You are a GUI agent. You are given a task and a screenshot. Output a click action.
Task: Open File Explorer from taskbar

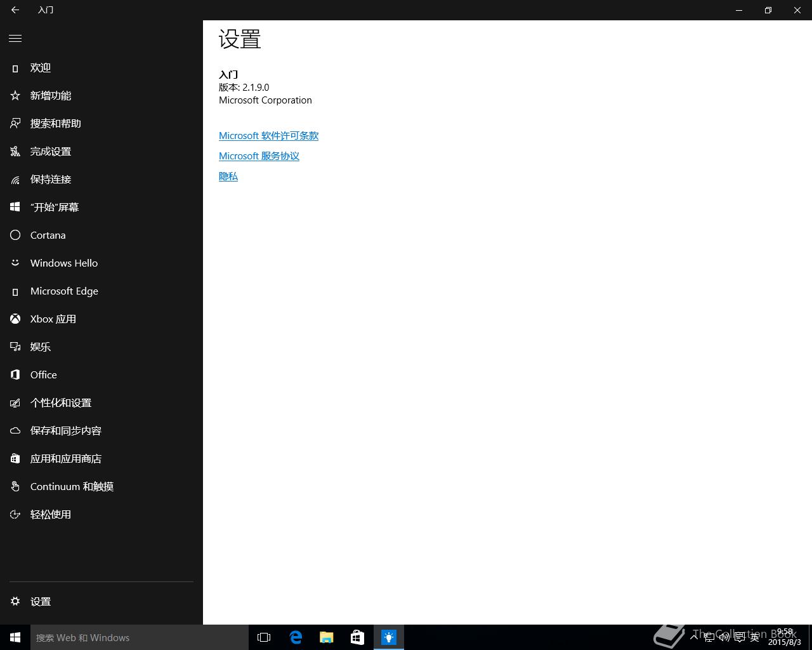[x=327, y=637]
